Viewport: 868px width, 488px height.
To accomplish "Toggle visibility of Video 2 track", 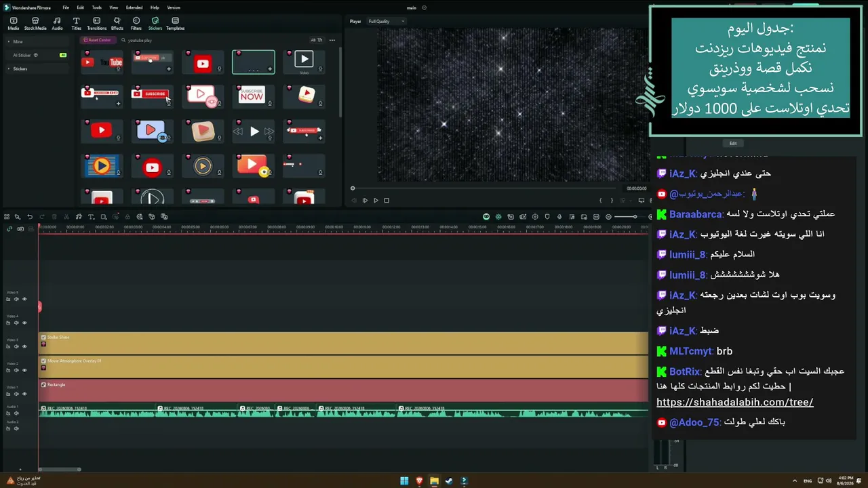I will pos(24,370).
